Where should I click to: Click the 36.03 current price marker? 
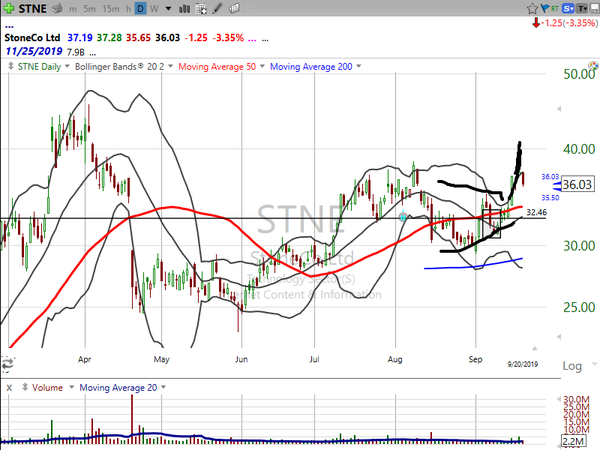pos(578,185)
